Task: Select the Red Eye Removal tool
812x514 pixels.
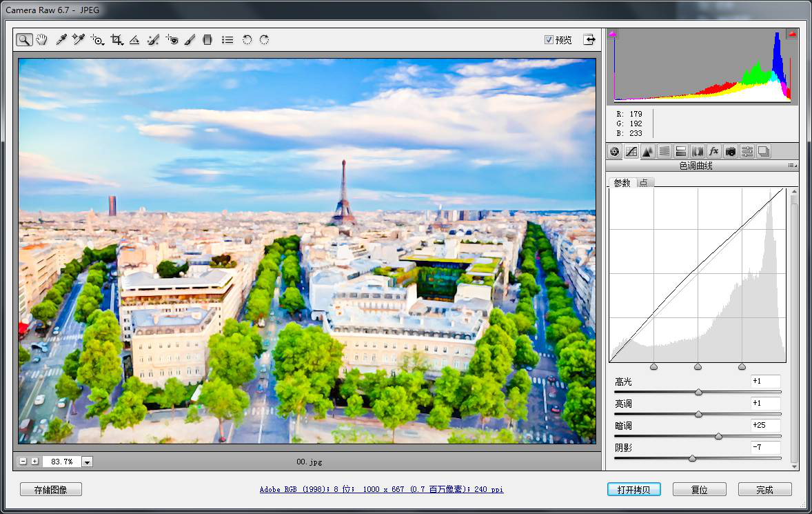Action: click(172, 40)
